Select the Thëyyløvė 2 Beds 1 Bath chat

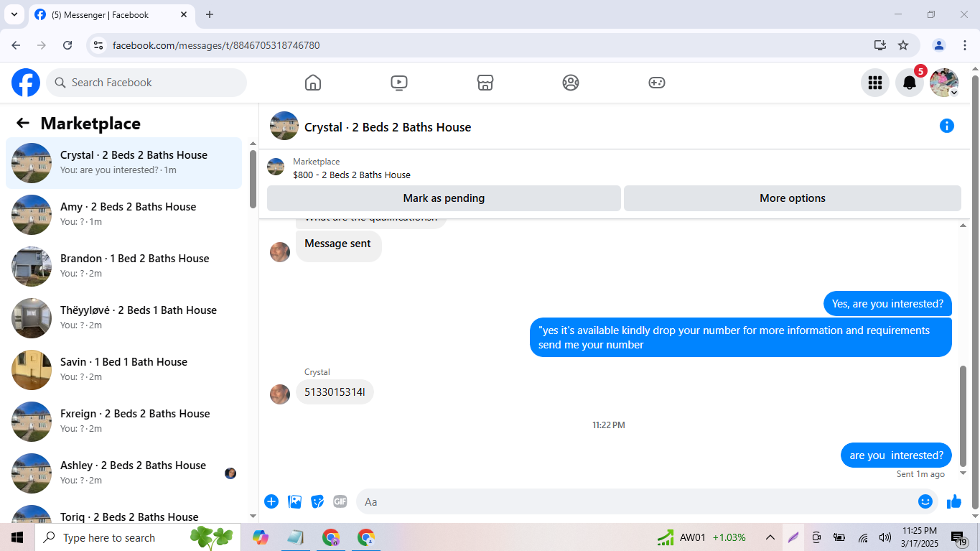[x=124, y=318]
